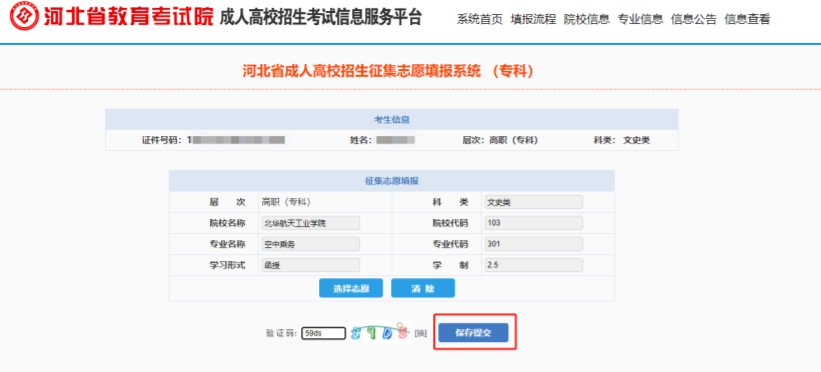Click the 专业代码 field showing 301
The image size is (821, 372).
(x=534, y=244)
